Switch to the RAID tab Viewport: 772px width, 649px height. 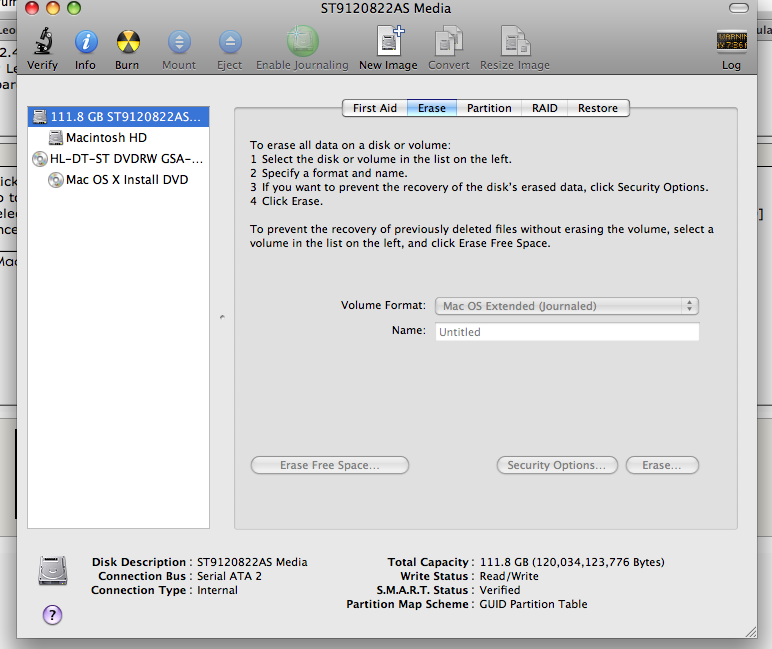pyautogui.click(x=545, y=108)
